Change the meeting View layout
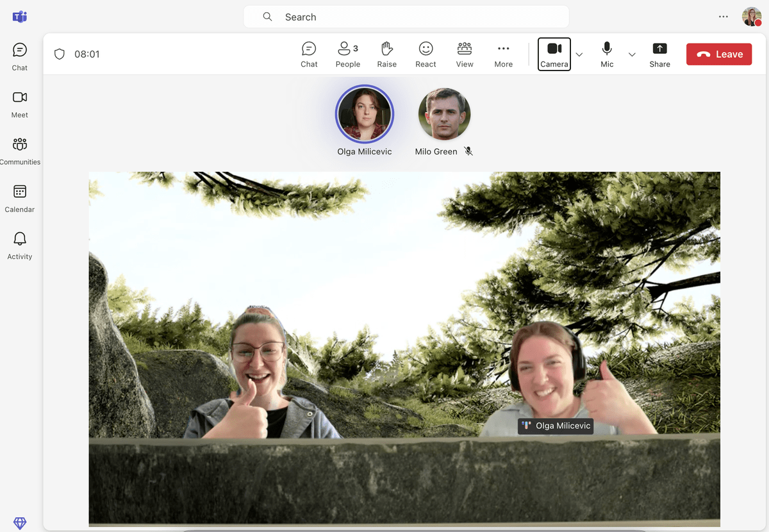Viewport: 769px width, 532px height. (465, 54)
